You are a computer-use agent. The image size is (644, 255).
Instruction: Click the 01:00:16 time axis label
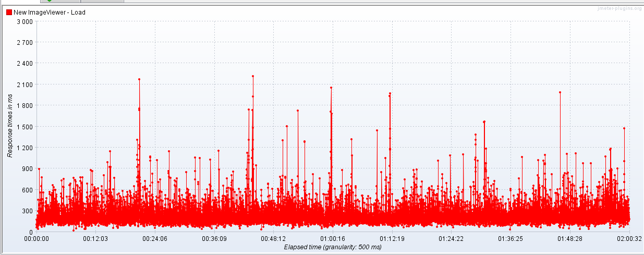(x=333, y=239)
